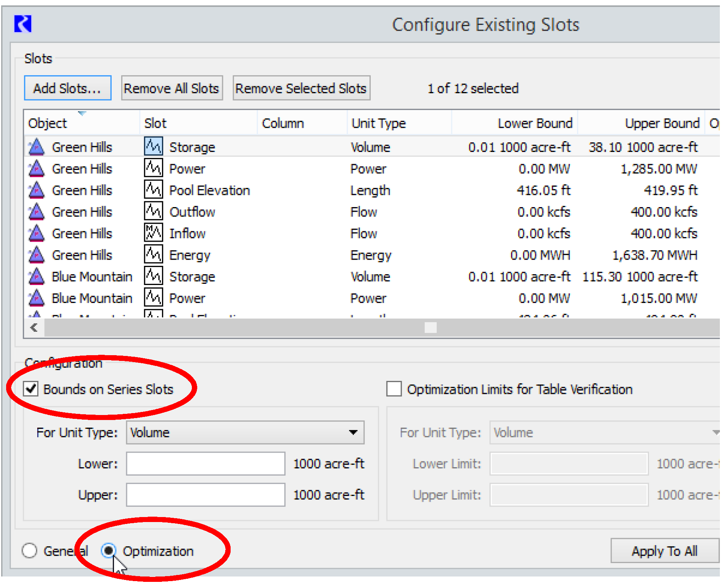Screen dimensions: 726x588
Task: Click the RiverWare logo icon in title bar
Action: (x=23, y=24)
